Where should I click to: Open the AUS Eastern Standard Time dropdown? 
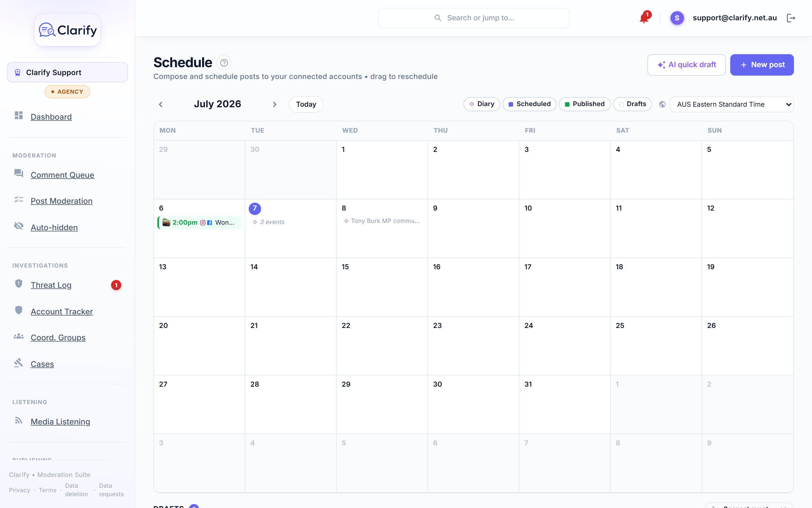tap(731, 104)
